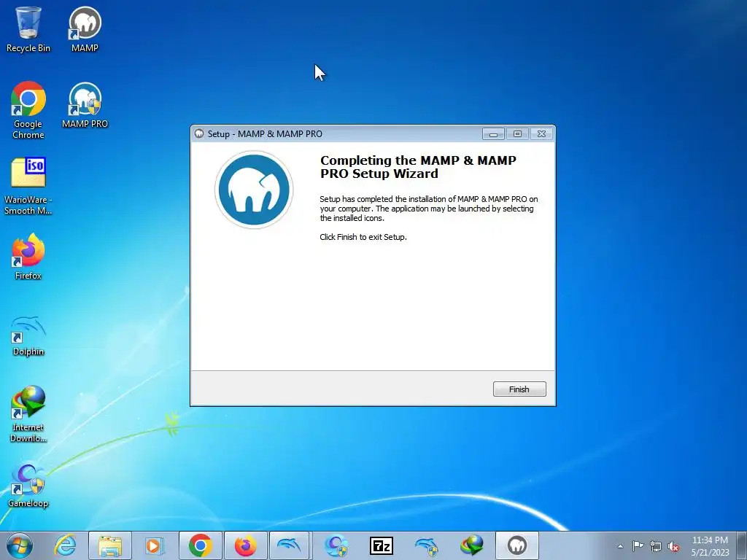Select the MAMP PRO desktop shortcut
747x560 pixels.
[x=85, y=105]
